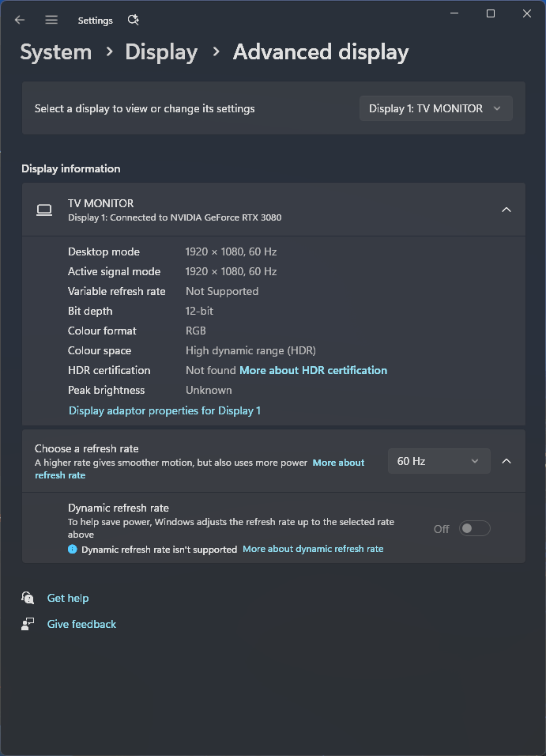The width and height of the screenshot is (546, 756).
Task: Maximize the Settings window
Action: tap(491, 13)
